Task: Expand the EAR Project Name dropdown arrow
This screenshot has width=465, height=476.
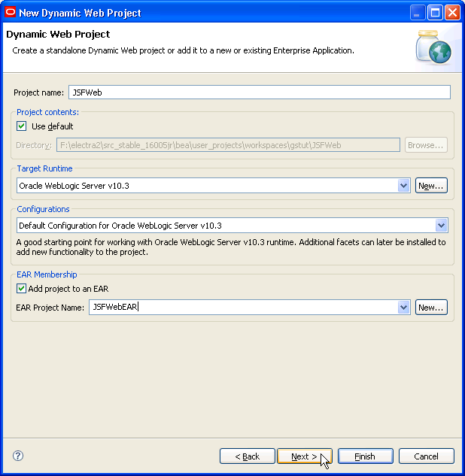Action: [403, 308]
